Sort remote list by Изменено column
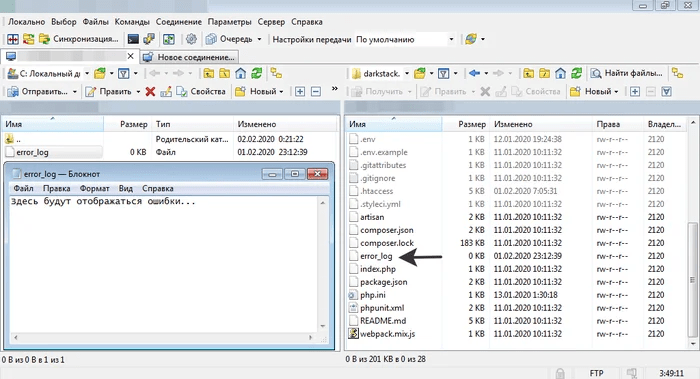 click(x=540, y=124)
